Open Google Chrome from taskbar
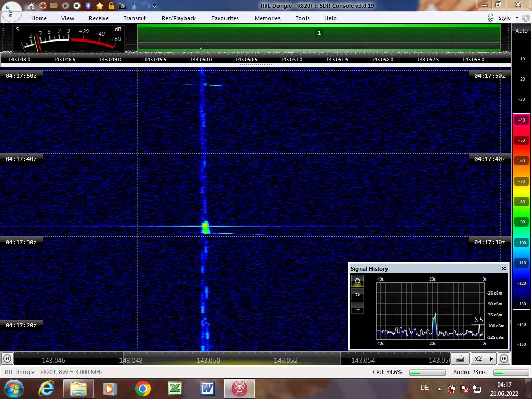 pyautogui.click(x=142, y=389)
